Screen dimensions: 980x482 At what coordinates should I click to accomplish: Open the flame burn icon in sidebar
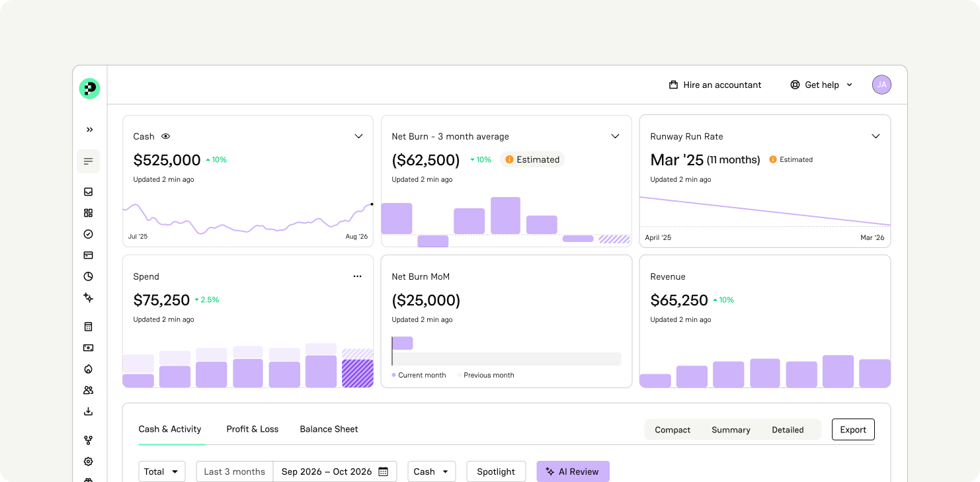(89, 369)
